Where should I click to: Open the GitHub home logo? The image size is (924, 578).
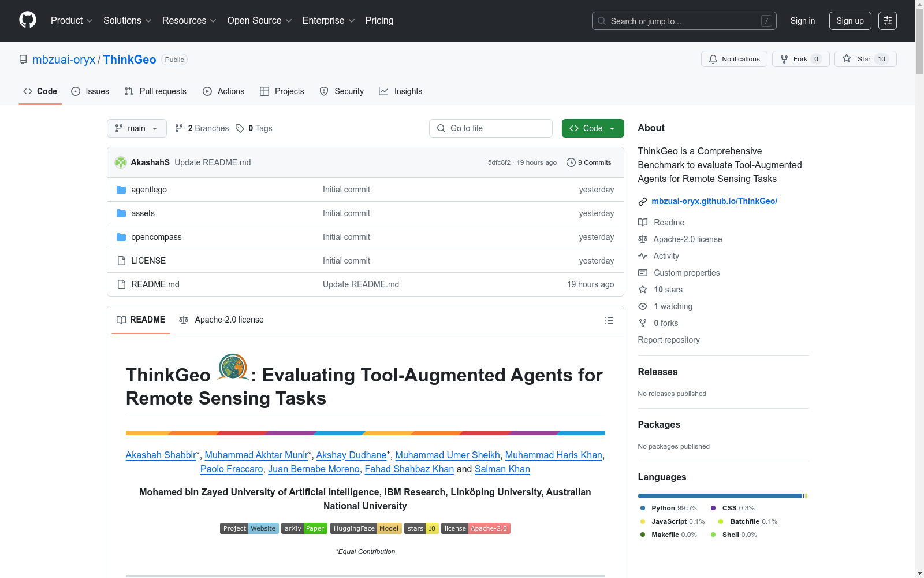coord(28,20)
